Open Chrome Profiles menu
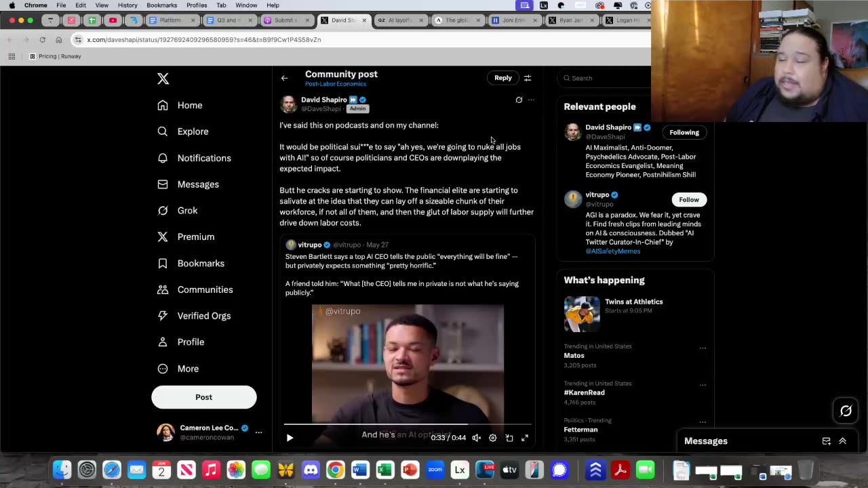868x488 pixels. pos(197,5)
